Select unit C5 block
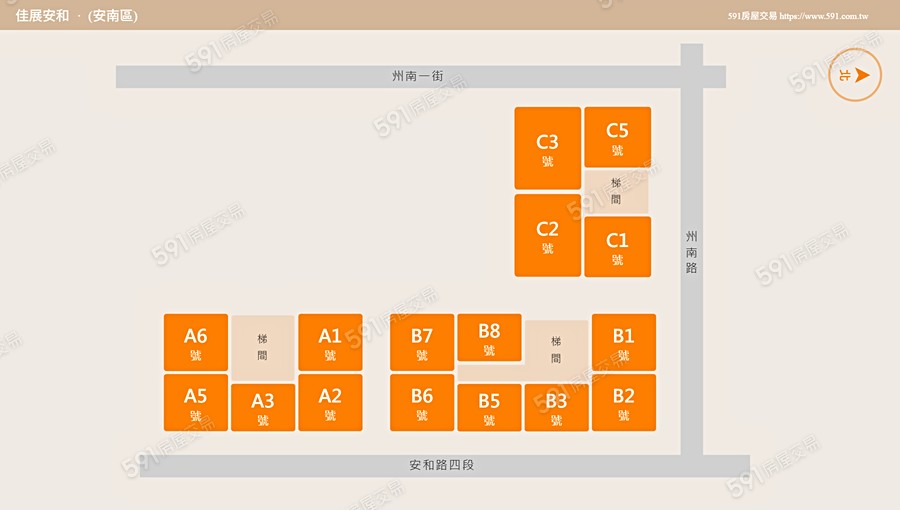Image resolution: width=900 pixels, height=510 pixels. point(617,137)
